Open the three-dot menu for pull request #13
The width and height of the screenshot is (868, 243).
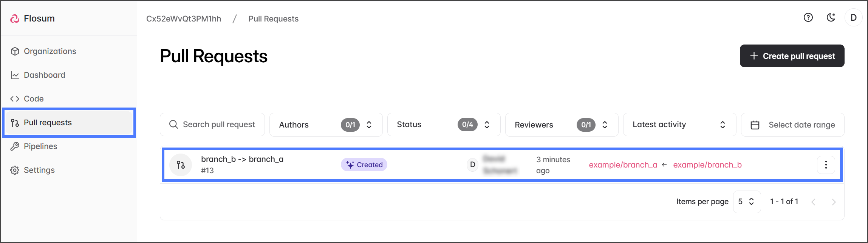826,165
